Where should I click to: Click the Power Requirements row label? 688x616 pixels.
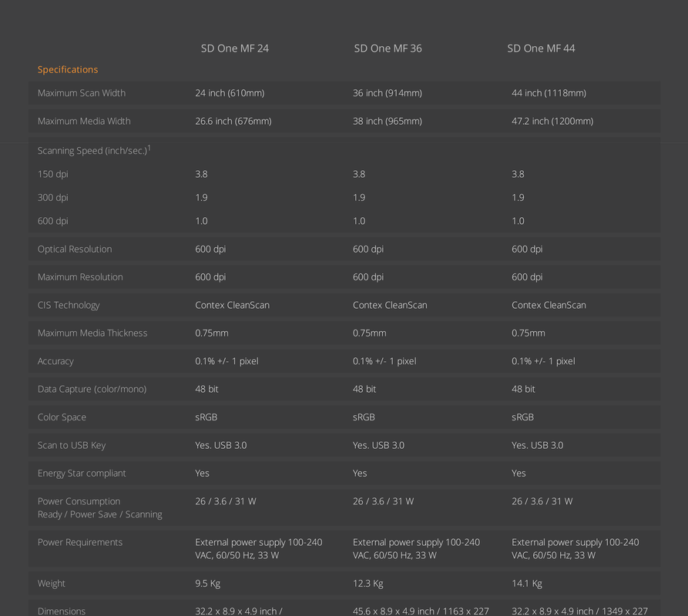point(80,542)
